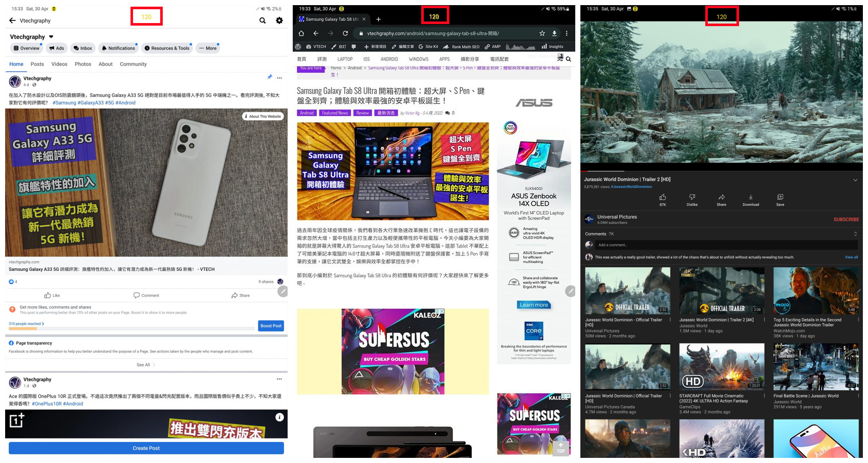Go to browser home page
The height and width of the screenshot is (463, 868).
coord(301,33)
